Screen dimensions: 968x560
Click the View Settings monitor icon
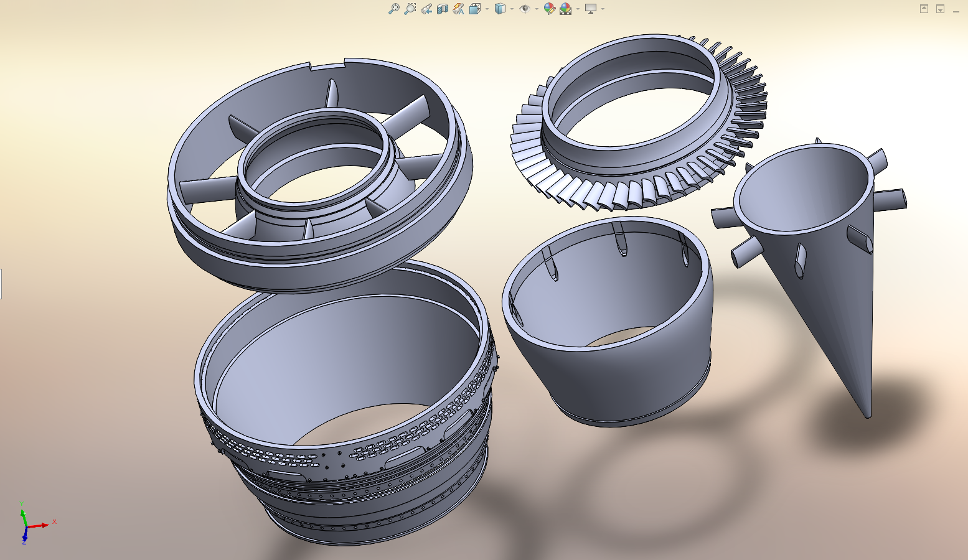[x=591, y=9]
